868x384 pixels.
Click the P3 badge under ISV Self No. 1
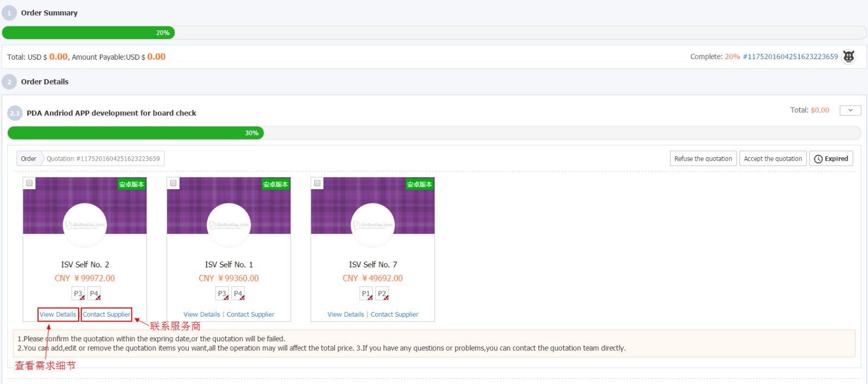coord(222,293)
